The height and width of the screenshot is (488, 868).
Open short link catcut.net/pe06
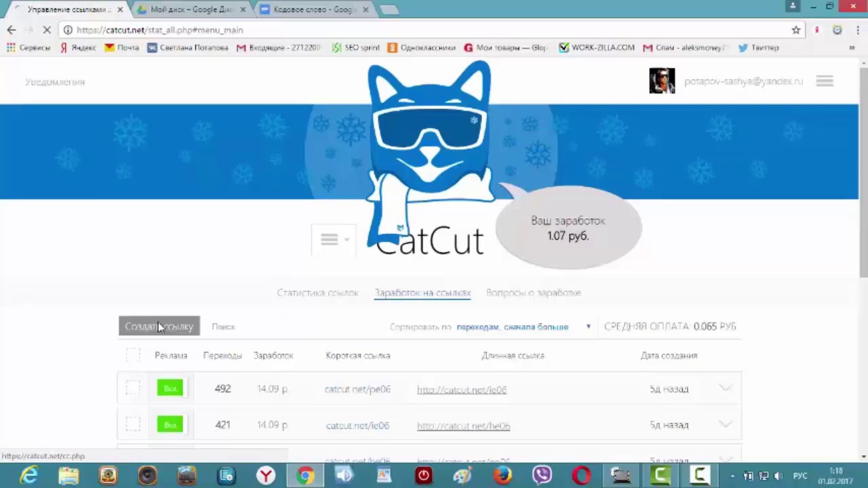click(357, 389)
